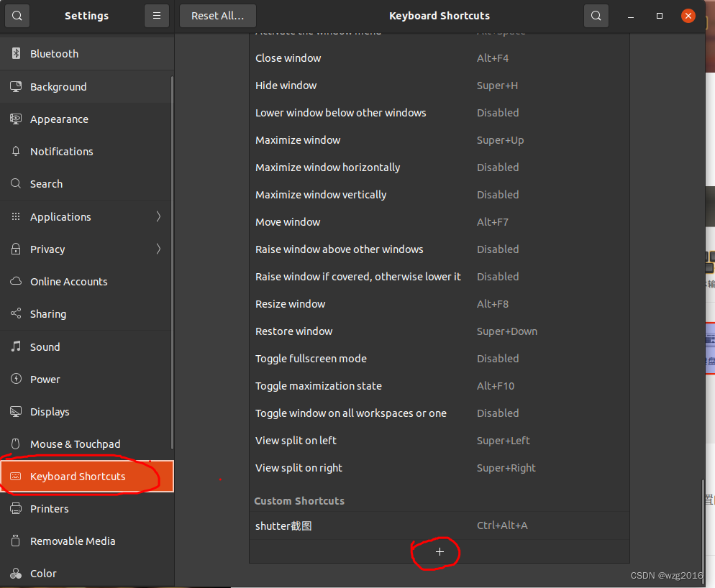This screenshot has width=715, height=588.
Task: Click the search icon in the Settings header
Action: (x=16, y=15)
